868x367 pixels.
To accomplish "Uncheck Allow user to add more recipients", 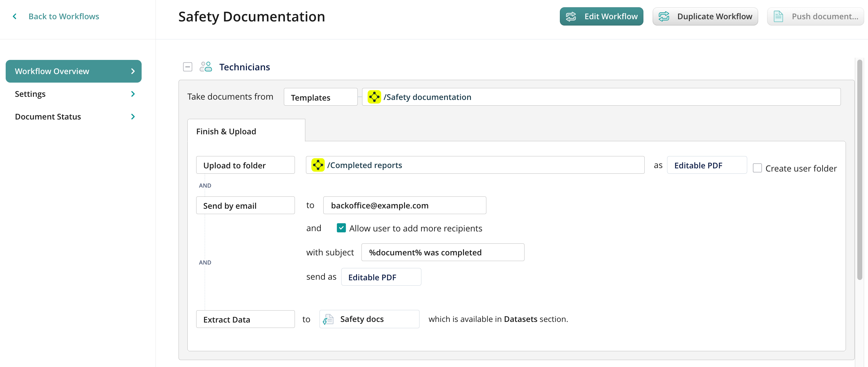I will point(341,228).
